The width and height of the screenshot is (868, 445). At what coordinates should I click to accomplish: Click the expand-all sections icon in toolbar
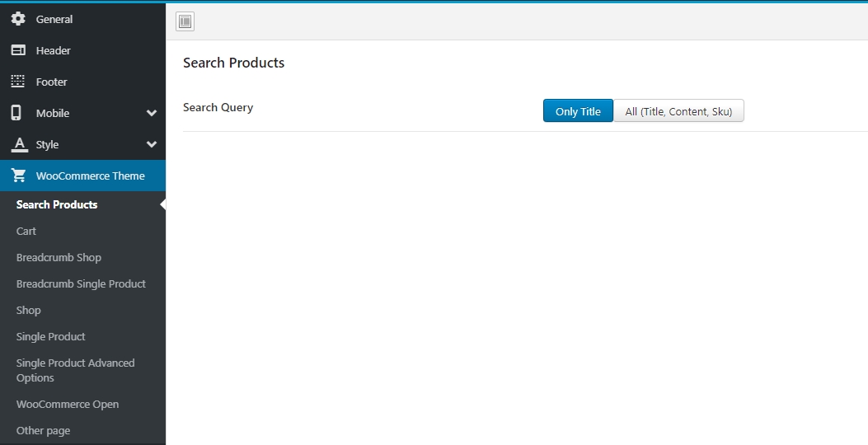[x=185, y=22]
